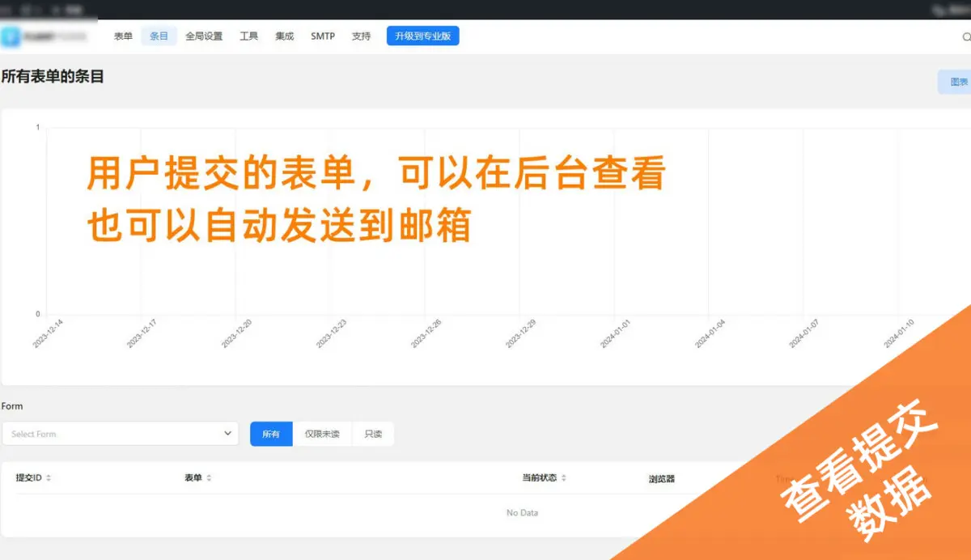This screenshot has height=560, width=971.
Task: Switch to the 只读 filter
Action: coord(373,434)
